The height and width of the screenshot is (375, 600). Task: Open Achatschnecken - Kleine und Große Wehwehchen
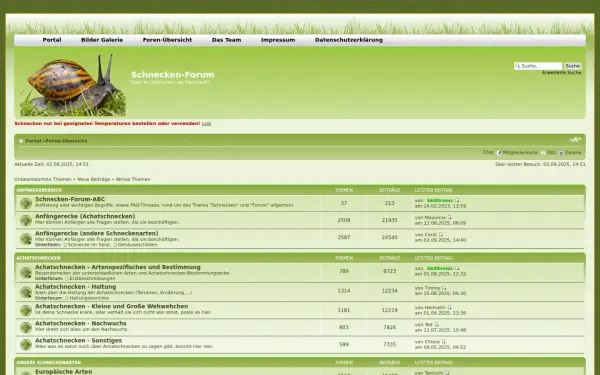click(x=111, y=306)
